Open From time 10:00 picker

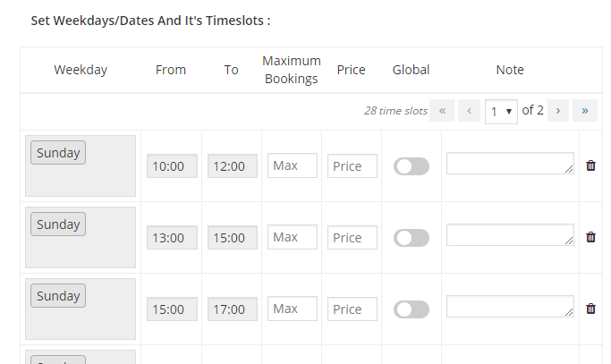[172, 166]
